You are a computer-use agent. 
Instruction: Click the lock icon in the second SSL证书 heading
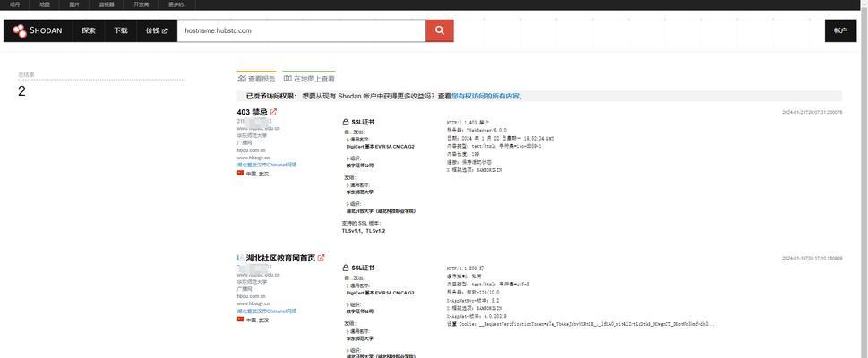(x=346, y=268)
